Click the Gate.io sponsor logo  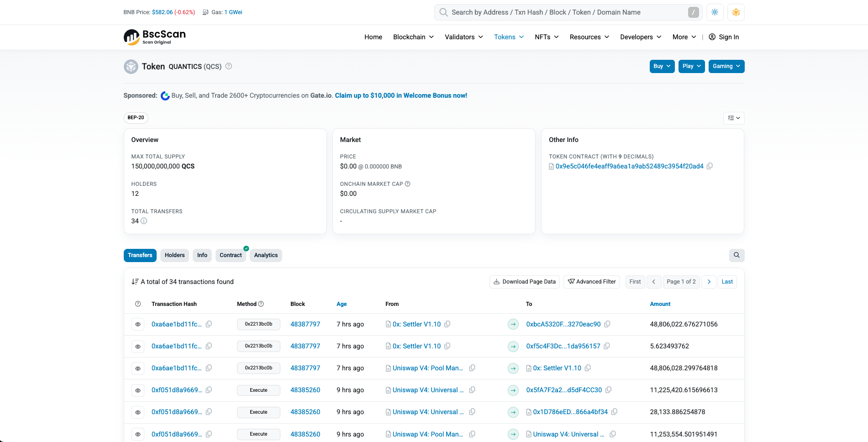[165, 96]
